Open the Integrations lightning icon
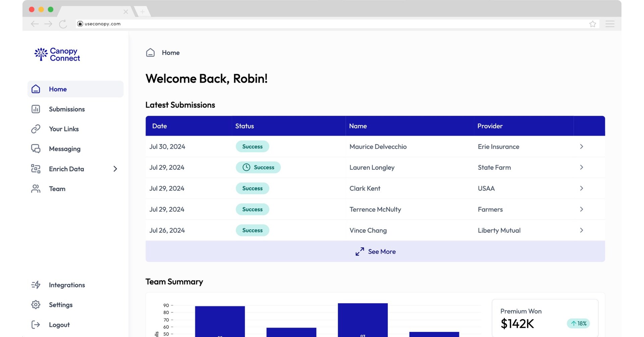This screenshot has width=644, height=337. [36, 285]
